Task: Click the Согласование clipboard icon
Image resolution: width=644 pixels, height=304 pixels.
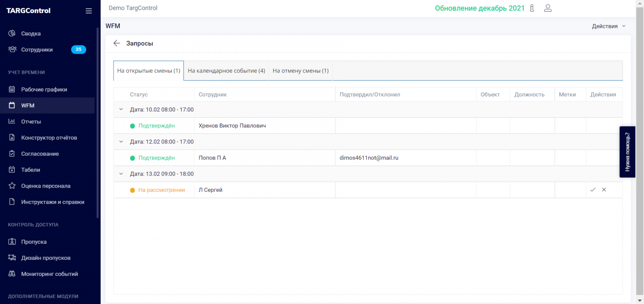Action: point(12,153)
